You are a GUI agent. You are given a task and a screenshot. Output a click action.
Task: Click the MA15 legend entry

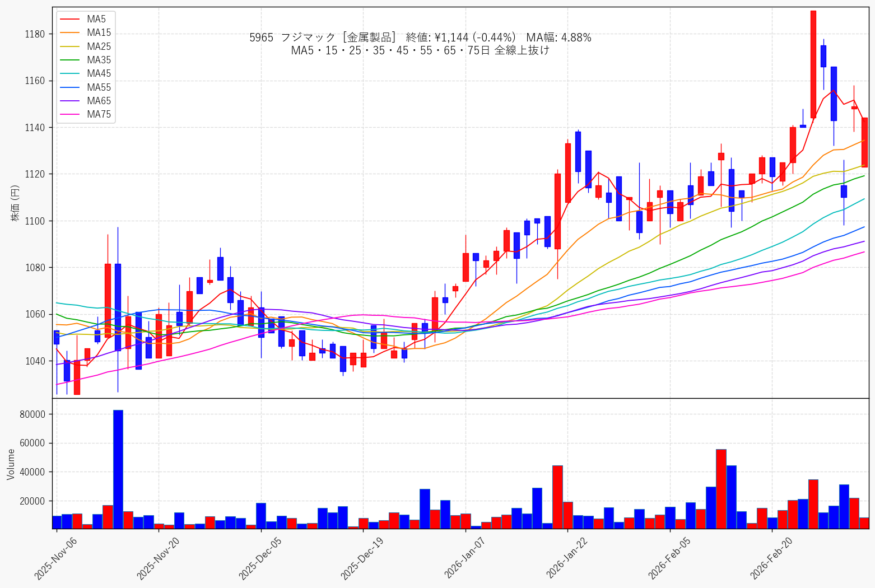pyautogui.click(x=85, y=33)
